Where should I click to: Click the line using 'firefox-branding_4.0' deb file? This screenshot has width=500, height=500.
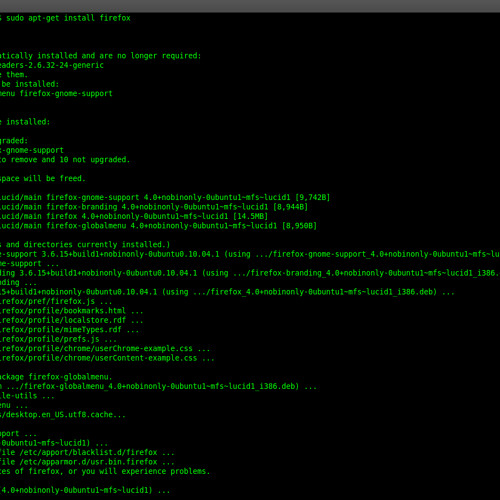250,273
